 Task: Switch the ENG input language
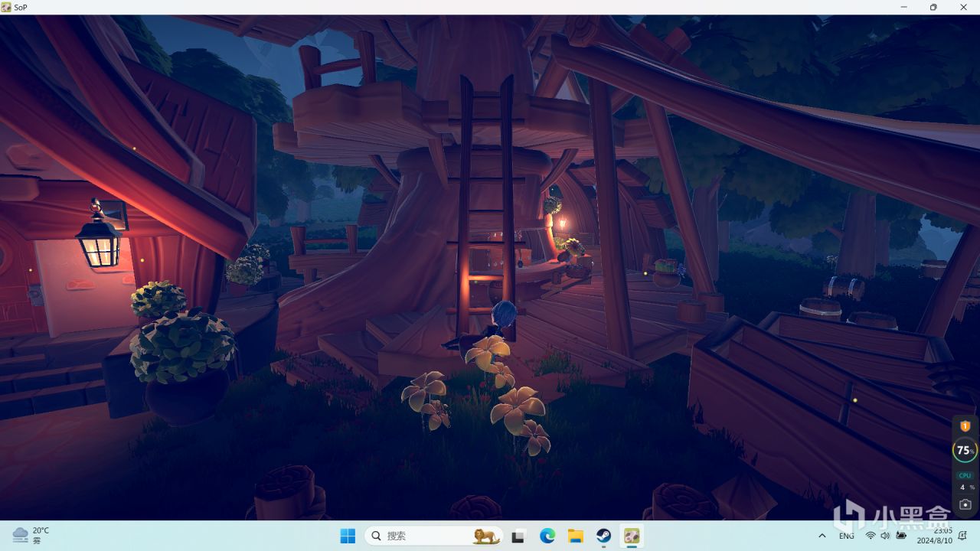click(846, 536)
